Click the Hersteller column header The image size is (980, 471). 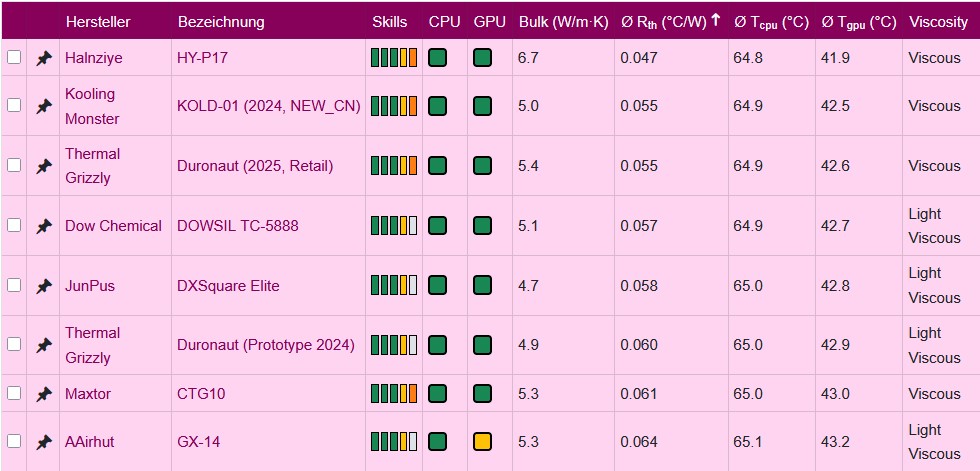coord(98,21)
